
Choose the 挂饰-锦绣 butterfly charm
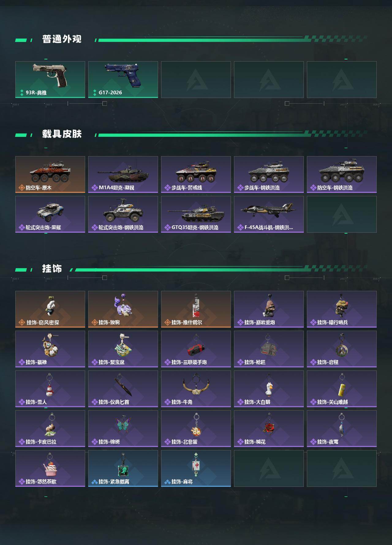coord(123,429)
